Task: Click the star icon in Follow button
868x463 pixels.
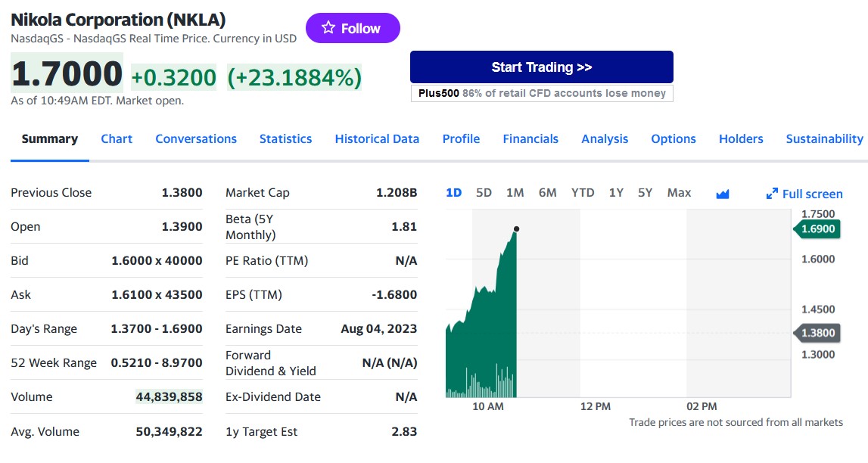Action: [x=328, y=28]
